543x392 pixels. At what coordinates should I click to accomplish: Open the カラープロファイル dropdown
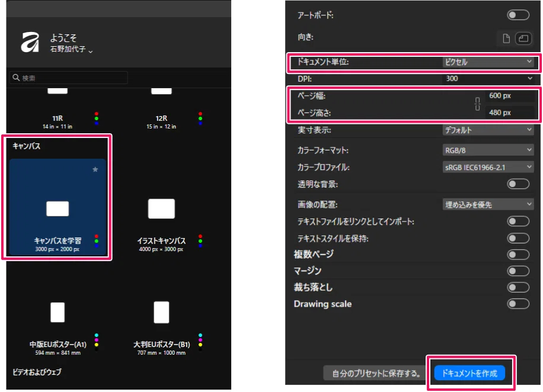tap(488, 167)
